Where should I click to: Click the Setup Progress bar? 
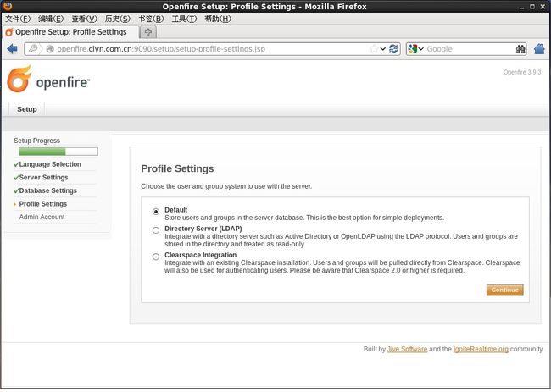(58, 152)
